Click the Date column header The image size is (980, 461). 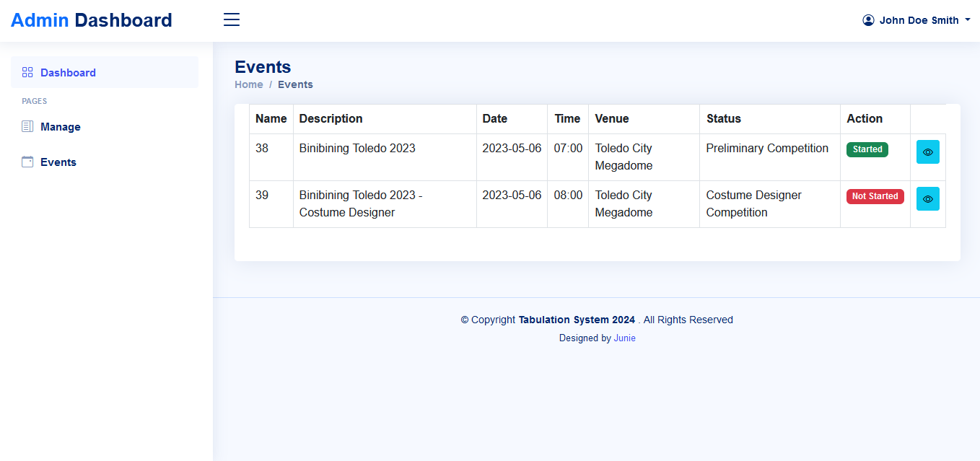494,119
